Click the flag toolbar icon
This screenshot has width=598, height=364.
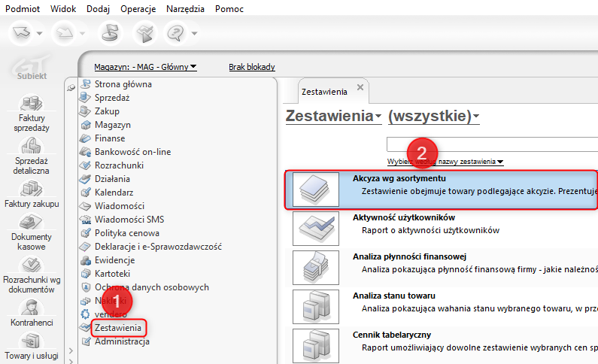click(x=111, y=33)
